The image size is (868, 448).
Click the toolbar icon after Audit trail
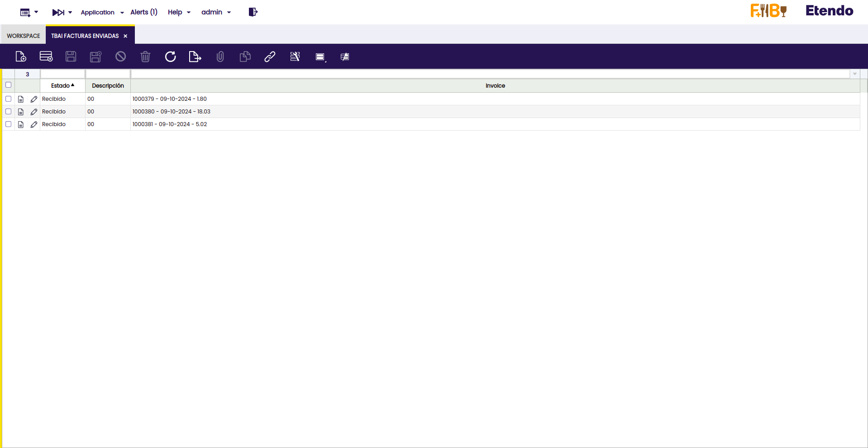click(x=320, y=57)
